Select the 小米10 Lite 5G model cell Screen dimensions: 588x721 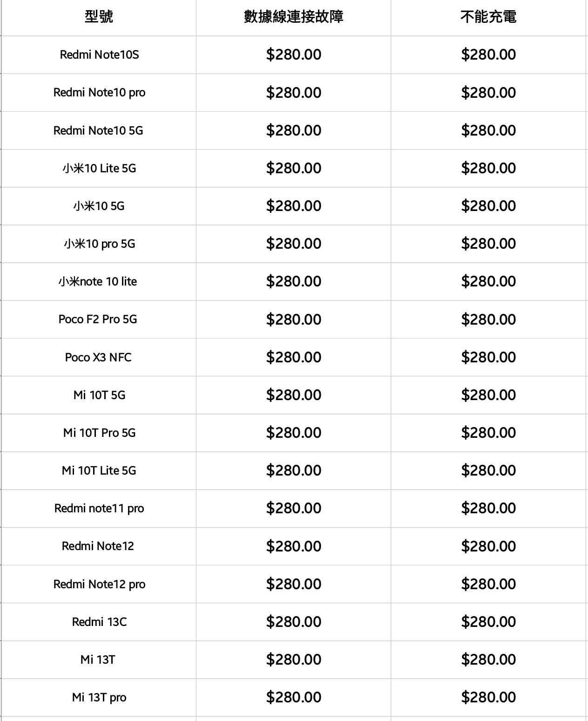click(99, 168)
